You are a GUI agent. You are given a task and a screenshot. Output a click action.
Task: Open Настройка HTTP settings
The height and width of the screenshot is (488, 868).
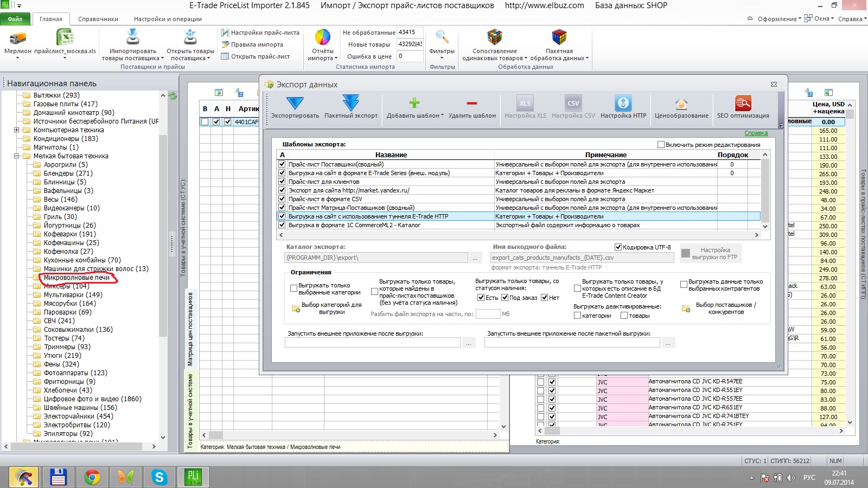pyautogui.click(x=623, y=107)
